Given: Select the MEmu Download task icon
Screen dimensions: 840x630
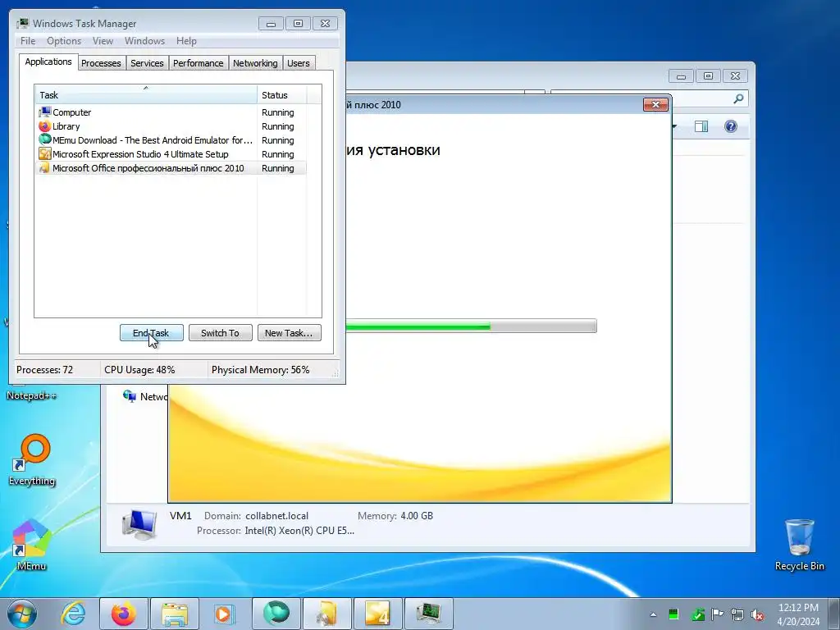Looking at the screenshot, I should tap(45, 139).
